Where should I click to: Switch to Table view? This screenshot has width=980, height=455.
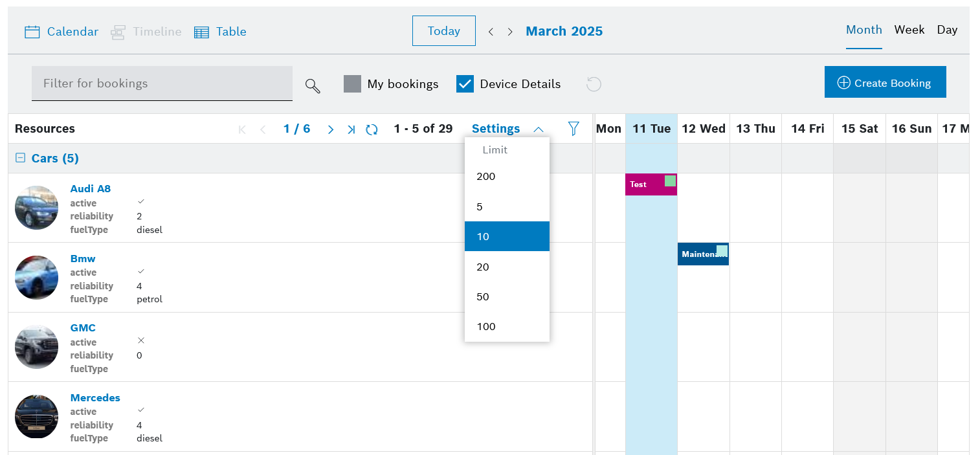point(221,32)
